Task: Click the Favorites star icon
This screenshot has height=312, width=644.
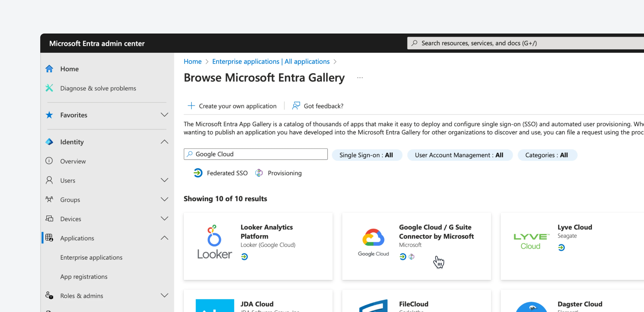Action: pyautogui.click(x=49, y=115)
